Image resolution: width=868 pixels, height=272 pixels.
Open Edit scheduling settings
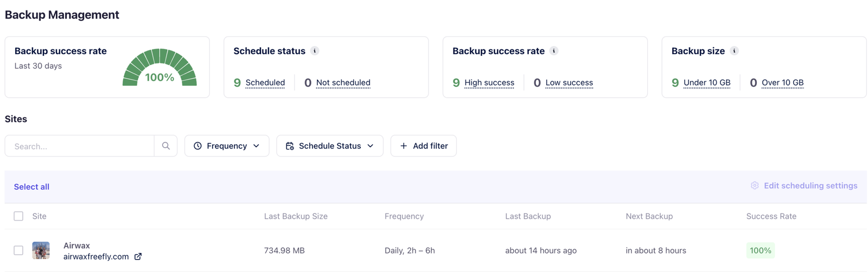[x=804, y=186]
